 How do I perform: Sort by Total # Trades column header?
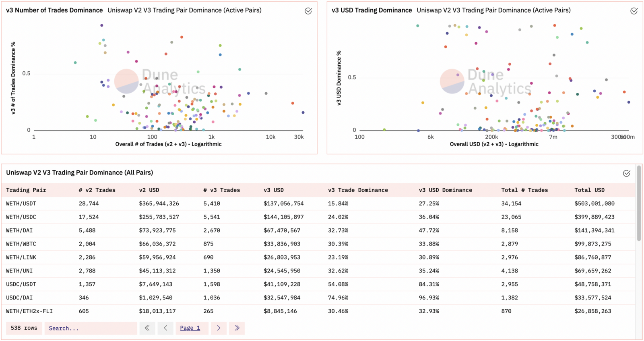click(x=524, y=190)
